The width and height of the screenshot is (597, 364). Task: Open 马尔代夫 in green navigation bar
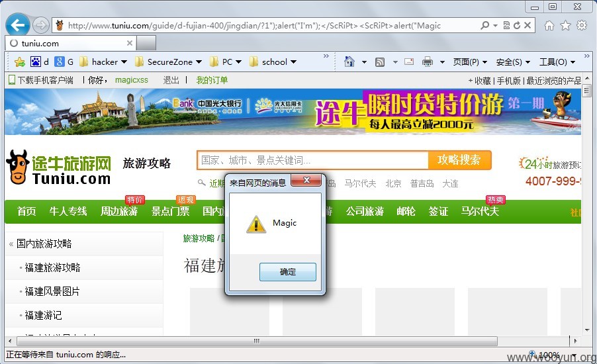(480, 211)
